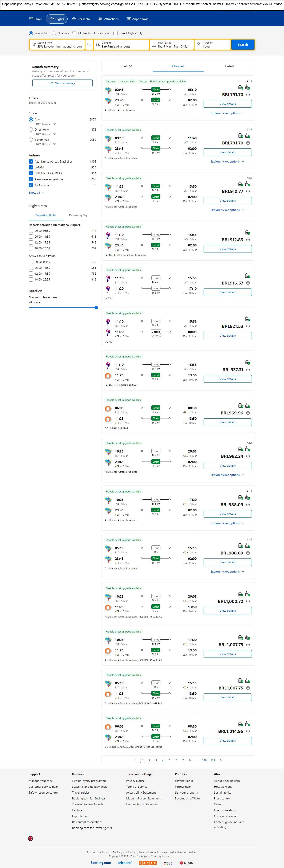
Task: Uncheck the LATAM airline filter
Action: (31, 167)
